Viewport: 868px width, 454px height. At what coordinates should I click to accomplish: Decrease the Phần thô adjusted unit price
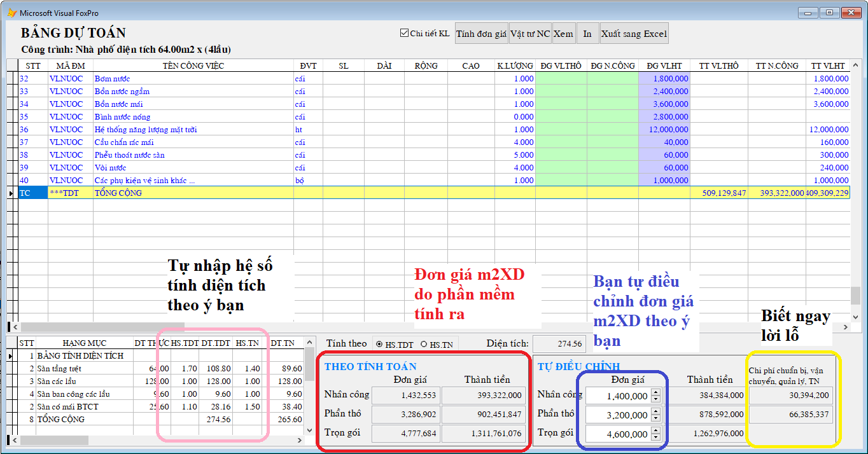[x=656, y=418]
